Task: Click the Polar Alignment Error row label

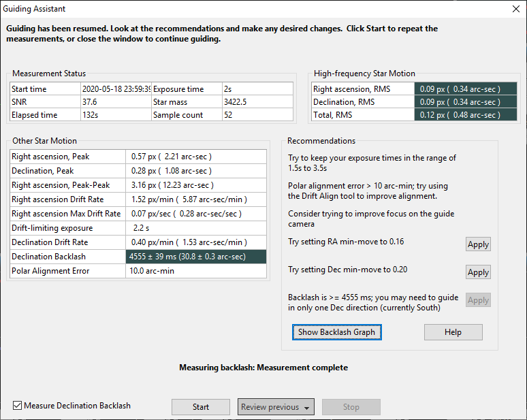Action: coord(68,271)
